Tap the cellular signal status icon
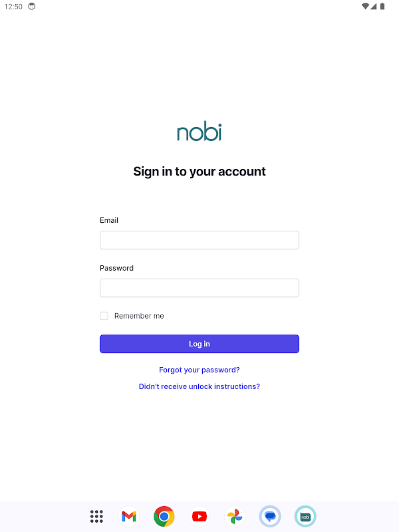The width and height of the screenshot is (399, 532). 374,7
